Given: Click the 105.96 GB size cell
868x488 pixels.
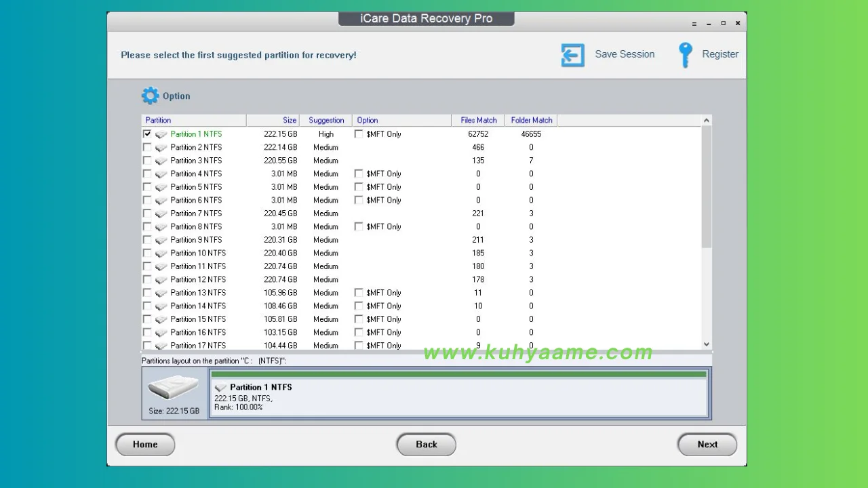Looking at the screenshot, I should (x=281, y=293).
